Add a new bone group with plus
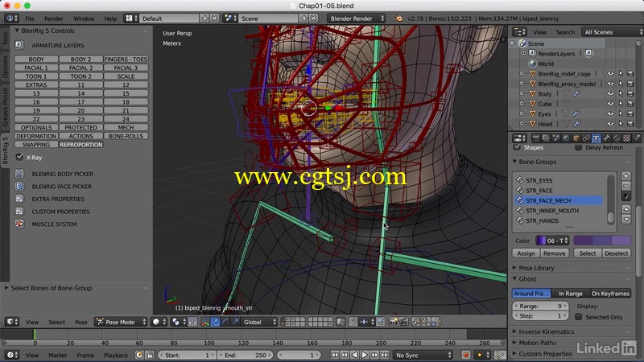 [x=626, y=176]
